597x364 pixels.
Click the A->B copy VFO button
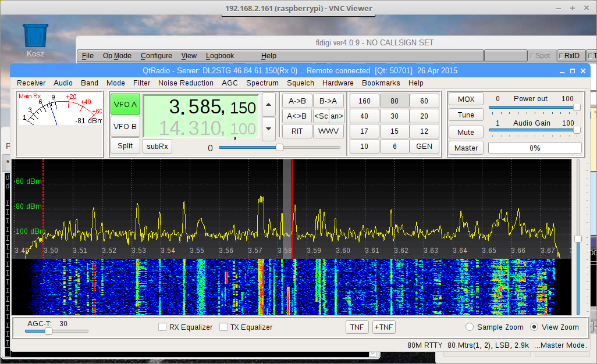click(x=297, y=101)
